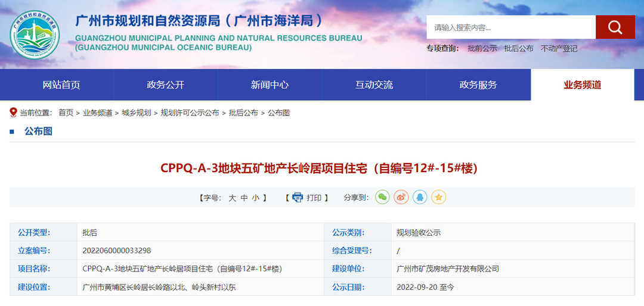This screenshot has width=644, height=306.
Task: Open the 互动交流 nav tab
Action: pyautogui.click(x=374, y=85)
